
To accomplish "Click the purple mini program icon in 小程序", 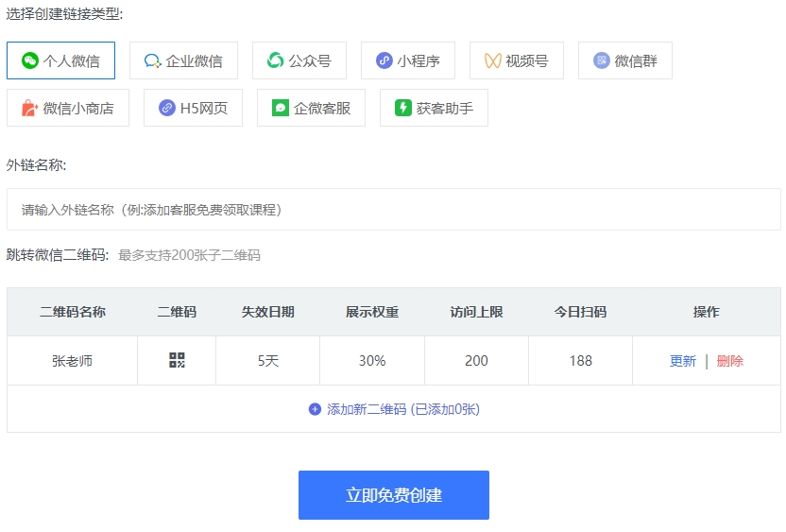I will pos(384,60).
